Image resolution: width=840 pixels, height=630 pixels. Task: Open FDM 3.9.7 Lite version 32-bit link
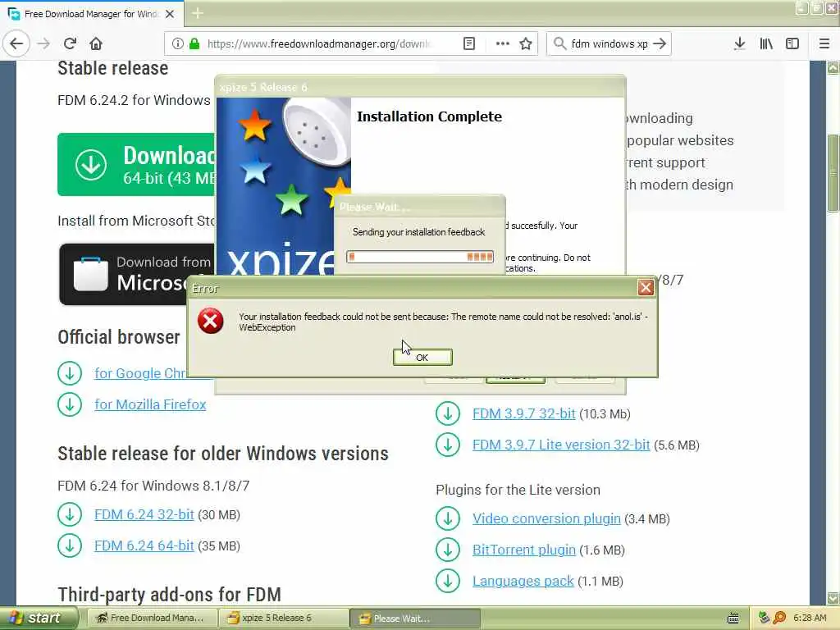(x=561, y=445)
